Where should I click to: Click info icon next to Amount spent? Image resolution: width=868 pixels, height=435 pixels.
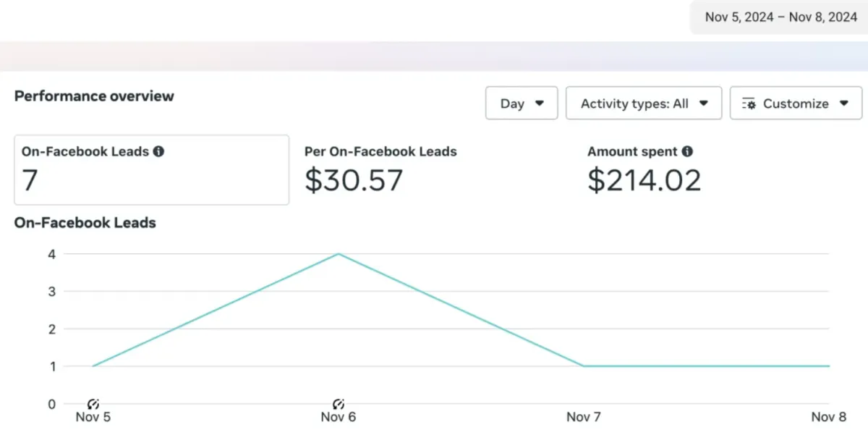pos(687,152)
